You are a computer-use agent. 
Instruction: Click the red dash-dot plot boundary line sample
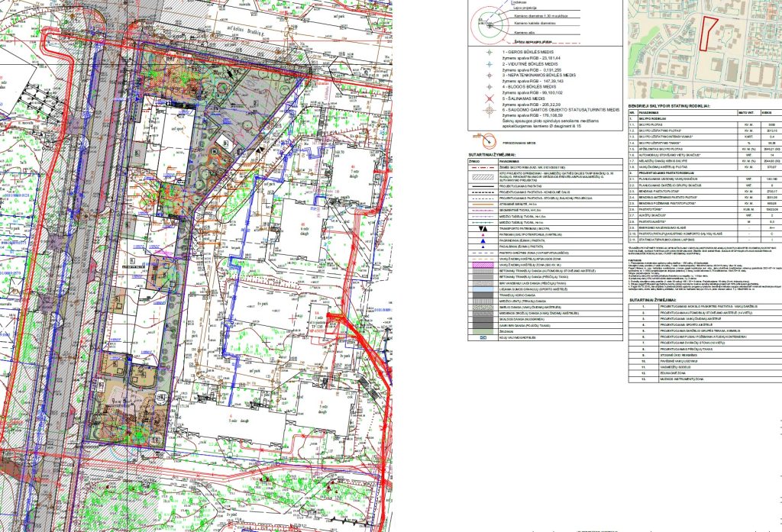coord(482,167)
